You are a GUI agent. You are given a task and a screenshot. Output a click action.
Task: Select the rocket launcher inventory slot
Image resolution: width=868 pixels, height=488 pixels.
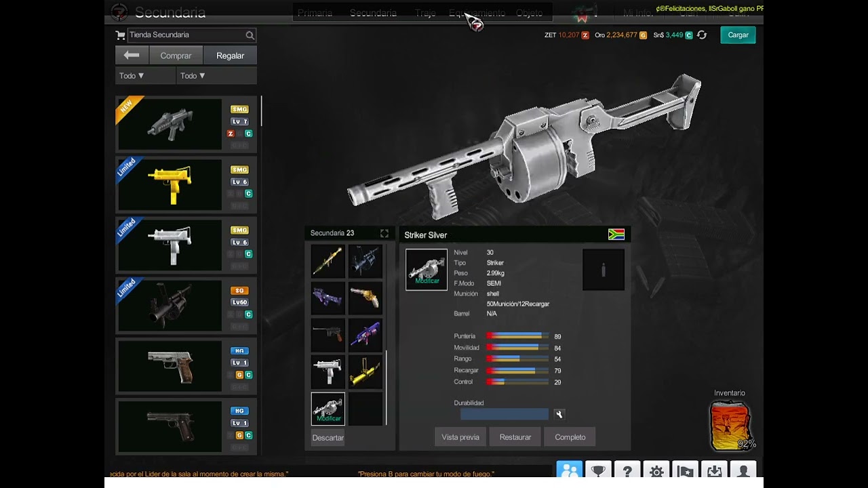[x=328, y=262]
